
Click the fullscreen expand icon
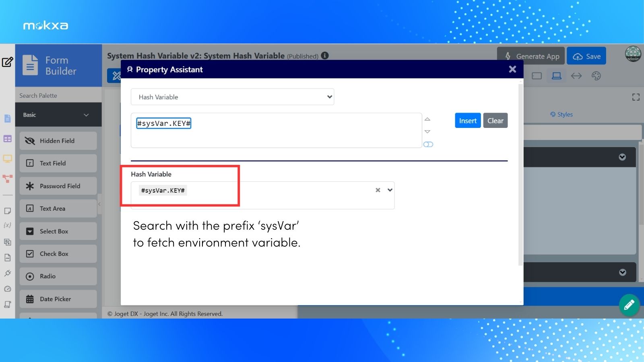636,97
